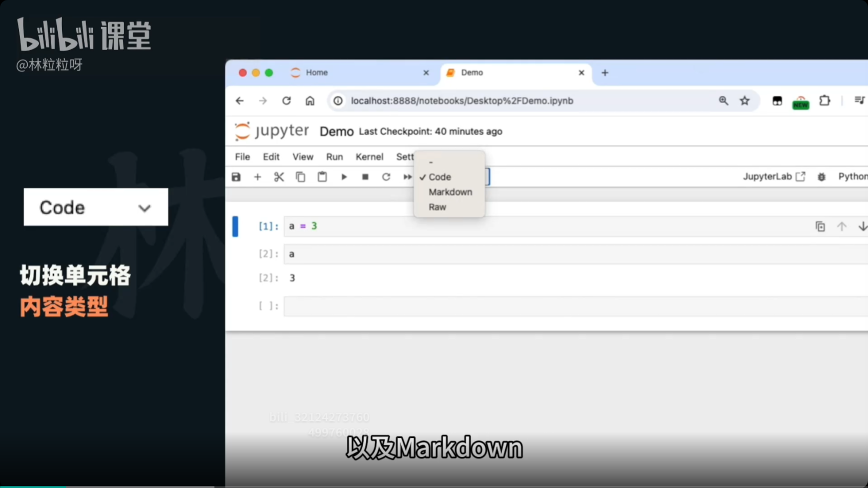
Task: Go forward in the browser
Action: click(263, 101)
